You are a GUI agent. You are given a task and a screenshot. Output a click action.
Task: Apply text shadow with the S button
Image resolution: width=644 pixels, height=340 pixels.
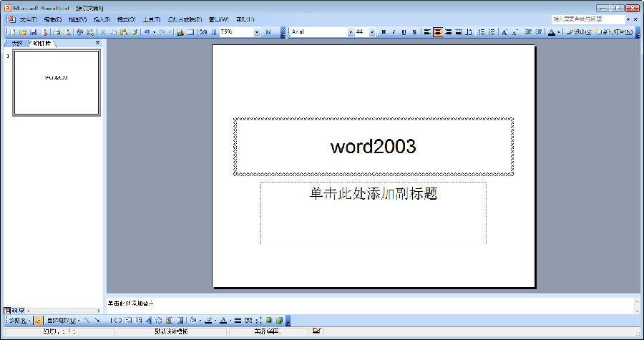pyautogui.click(x=414, y=32)
